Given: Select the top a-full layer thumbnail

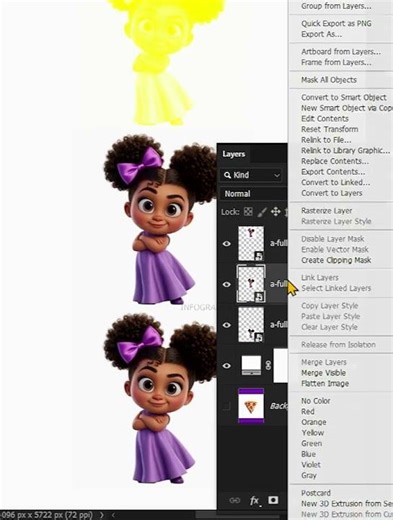Looking at the screenshot, I should point(251,244).
